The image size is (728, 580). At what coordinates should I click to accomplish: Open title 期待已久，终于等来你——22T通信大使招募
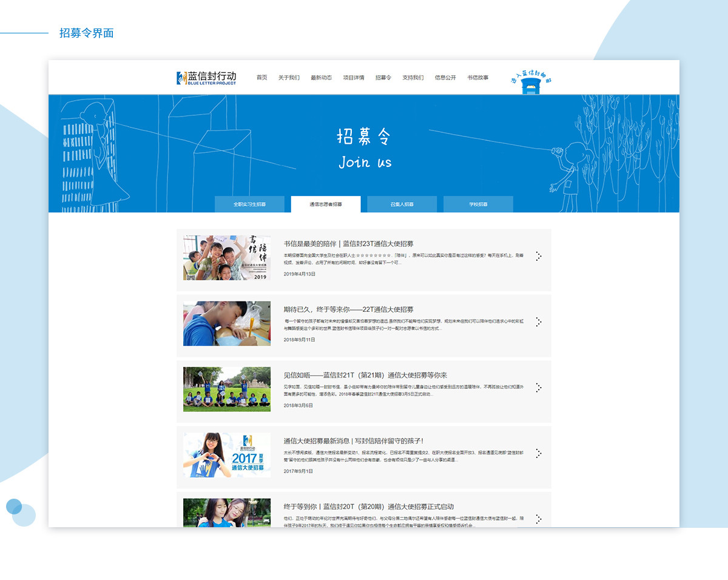(348, 309)
